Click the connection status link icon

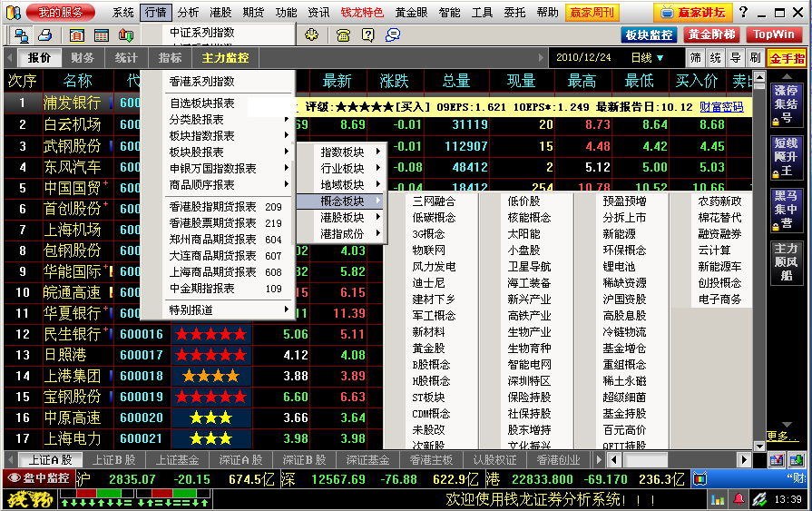click(x=759, y=499)
